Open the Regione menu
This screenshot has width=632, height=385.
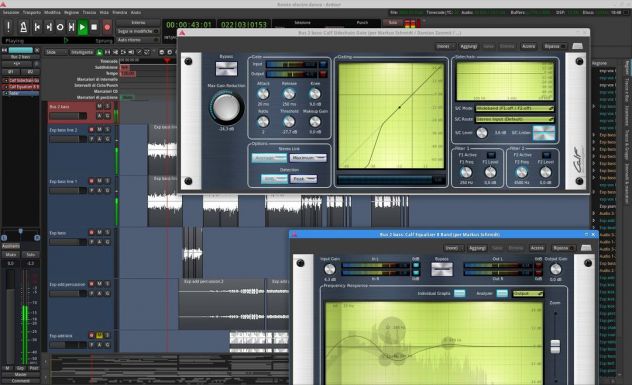coord(71,12)
